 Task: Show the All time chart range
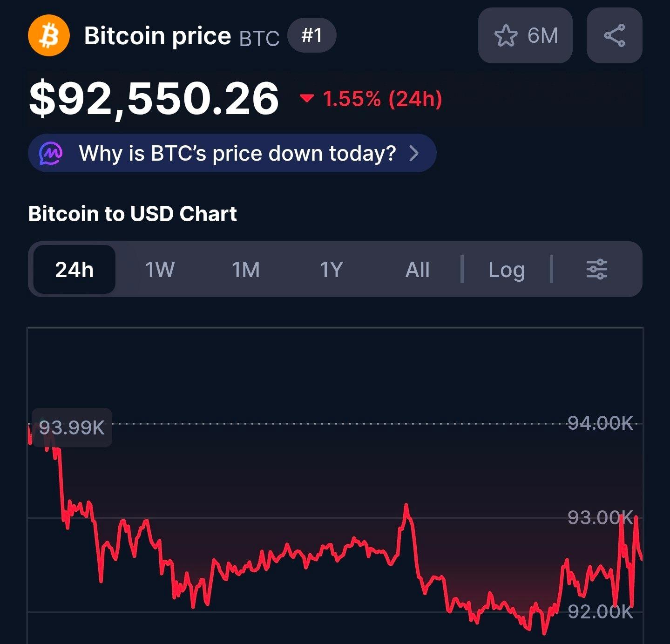(x=417, y=270)
